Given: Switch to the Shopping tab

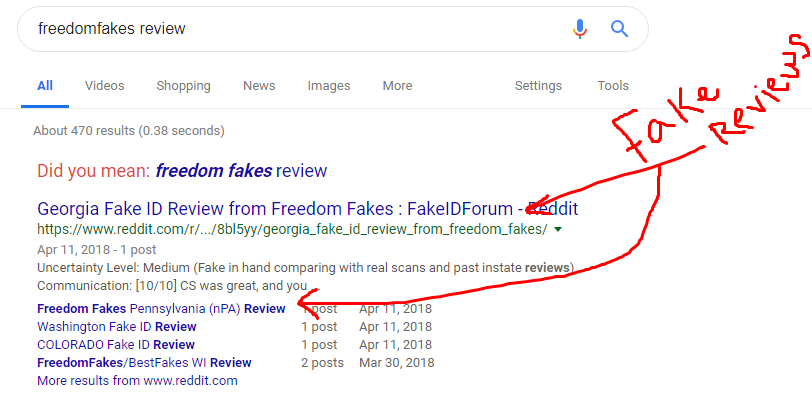Looking at the screenshot, I should (x=183, y=85).
